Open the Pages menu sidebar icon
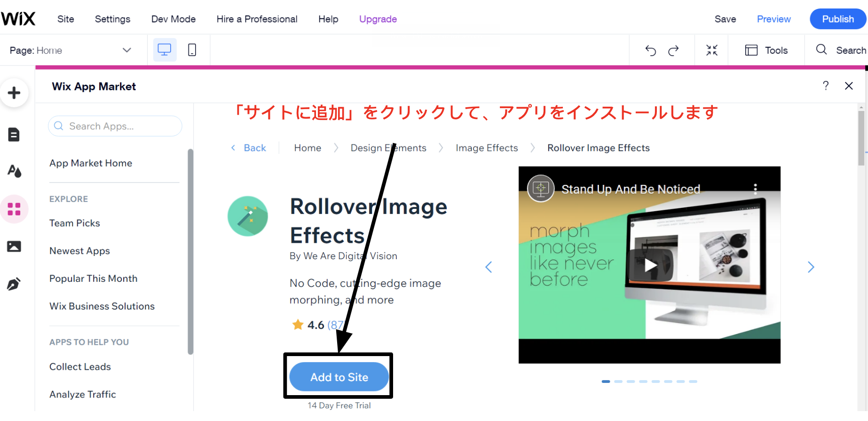The image size is (868, 421). point(14,135)
